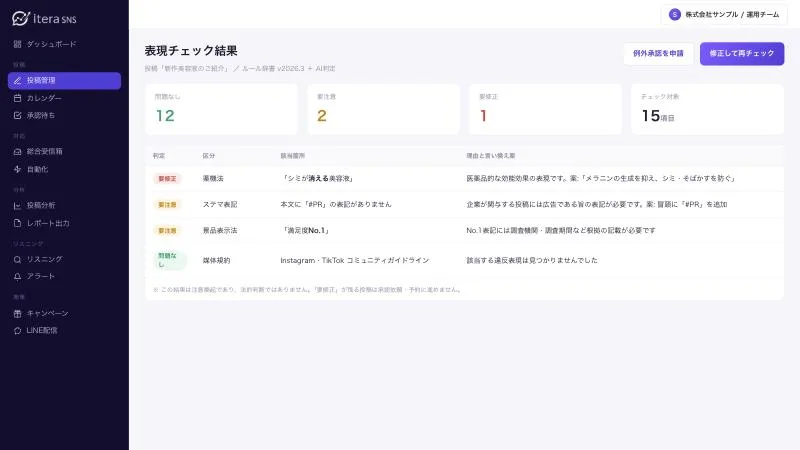Click the 理由と言い換え案 column header

(x=490, y=156)
